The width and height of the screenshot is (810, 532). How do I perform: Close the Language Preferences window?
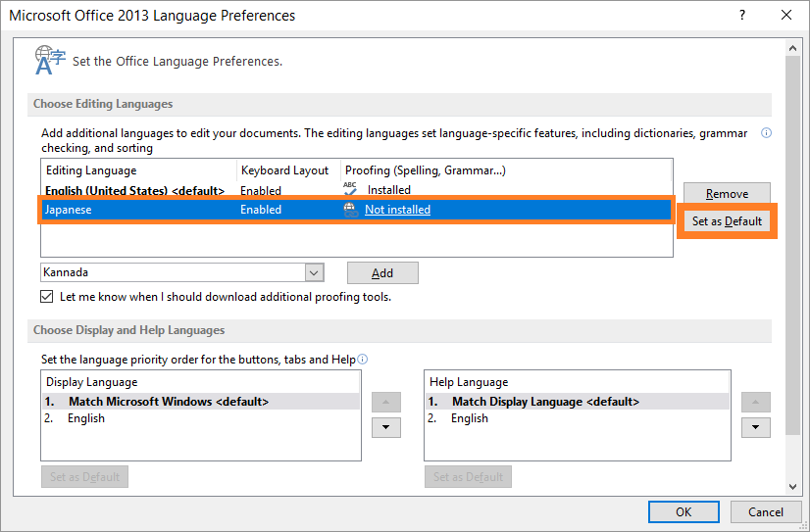click(786, 15)
